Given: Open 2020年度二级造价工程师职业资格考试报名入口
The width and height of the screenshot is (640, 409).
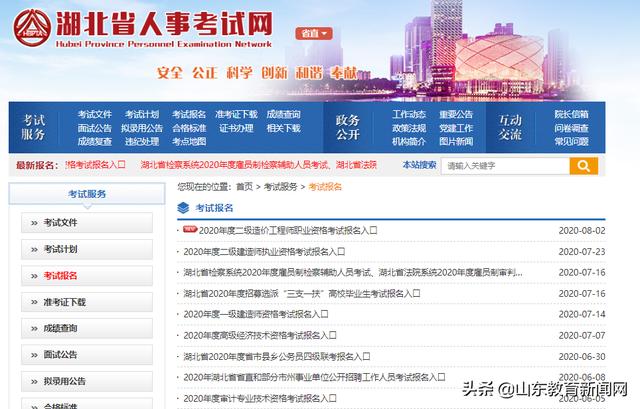Looking at the screenshot, I should pyautogui.click(x=288, y=231).
